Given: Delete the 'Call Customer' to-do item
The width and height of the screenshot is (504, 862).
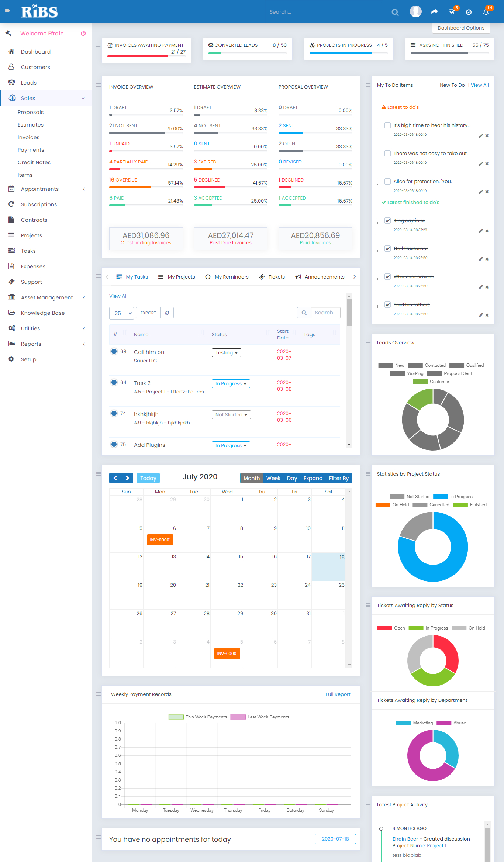Looking at the screenshot, I should point(487,259).
